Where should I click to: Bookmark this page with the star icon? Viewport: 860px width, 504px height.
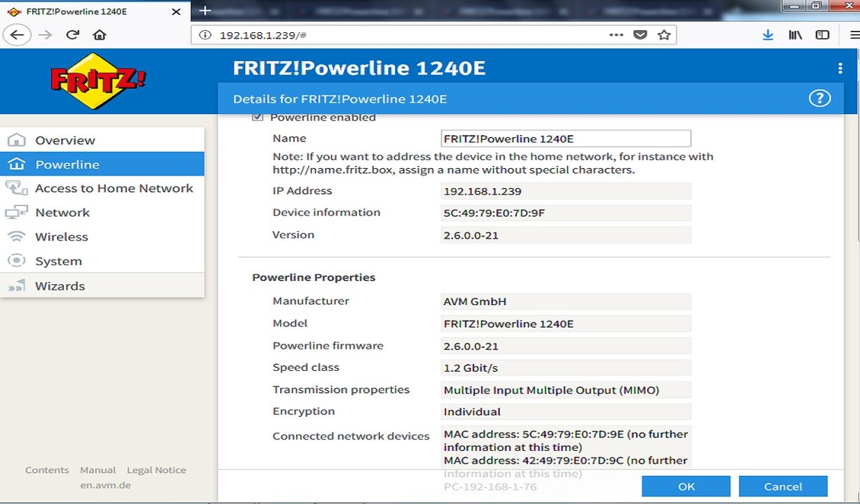[x=664, y=35]
